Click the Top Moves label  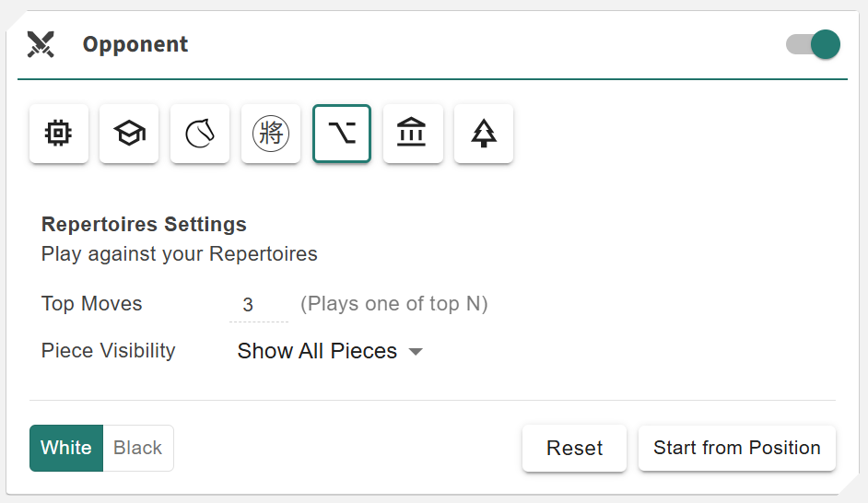click(x=92, y=304)
